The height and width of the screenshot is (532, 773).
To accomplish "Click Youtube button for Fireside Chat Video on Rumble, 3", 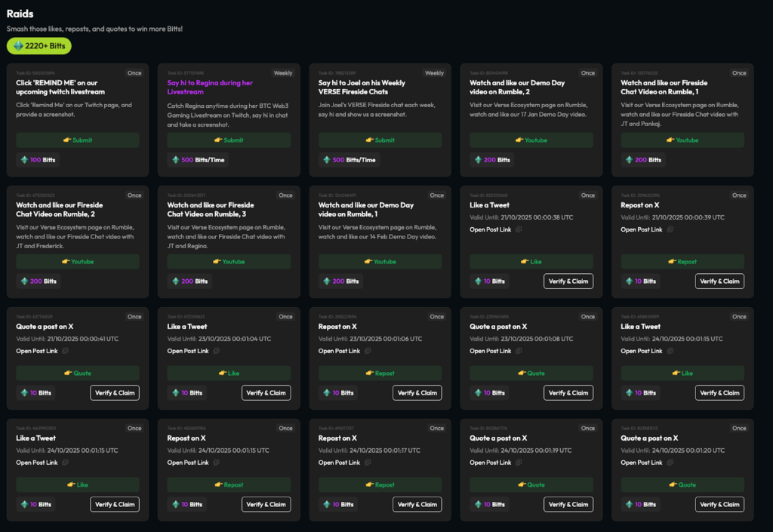I will coord(229,262).
